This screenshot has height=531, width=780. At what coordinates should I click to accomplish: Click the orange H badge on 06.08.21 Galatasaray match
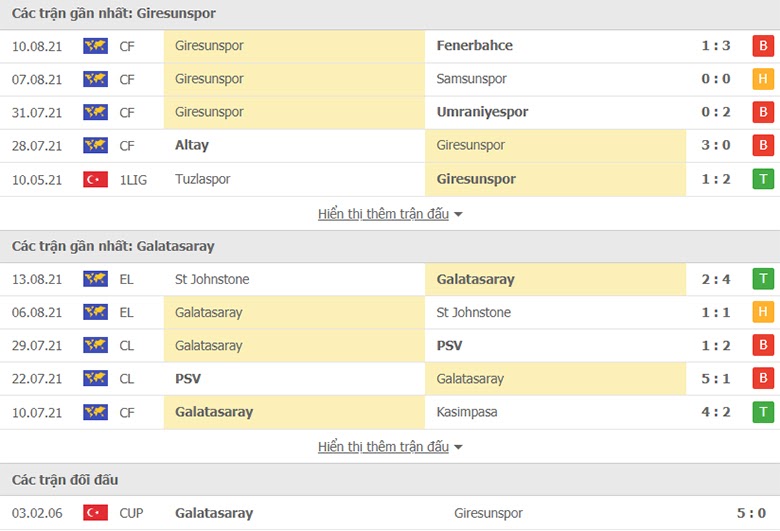coord(763,312)
